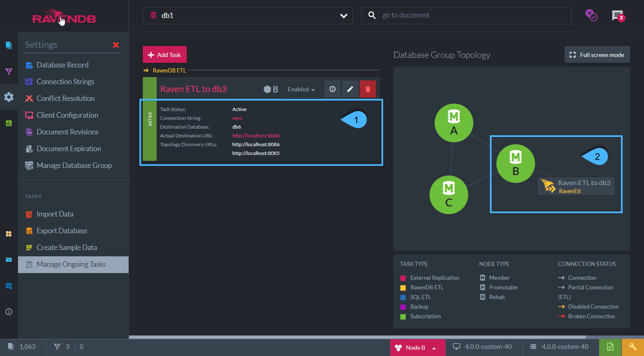The image size is (644, 356).
Task: Open Manage Server icon in left bar
Action: (x=9, y=286)
